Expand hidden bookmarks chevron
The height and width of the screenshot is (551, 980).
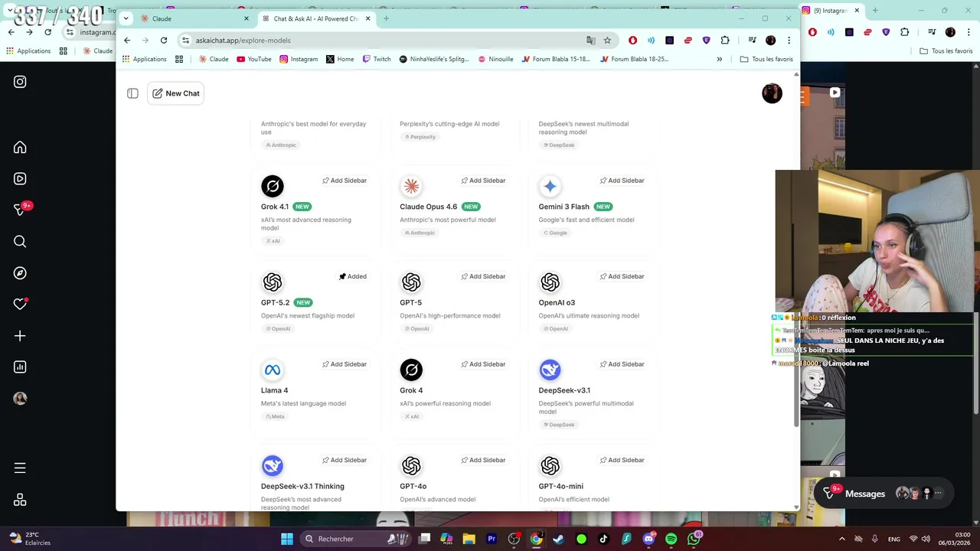719,59
